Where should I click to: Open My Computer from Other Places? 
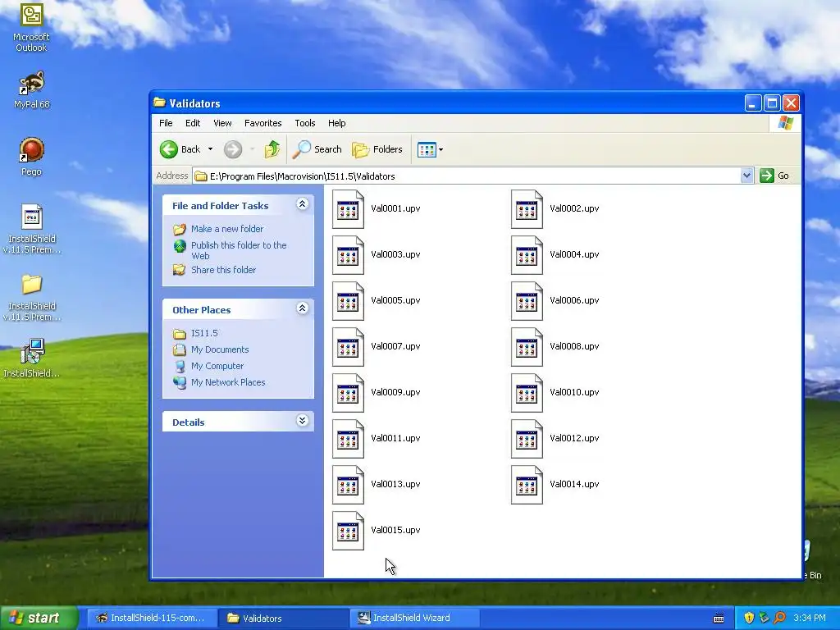tap(217, 366)
